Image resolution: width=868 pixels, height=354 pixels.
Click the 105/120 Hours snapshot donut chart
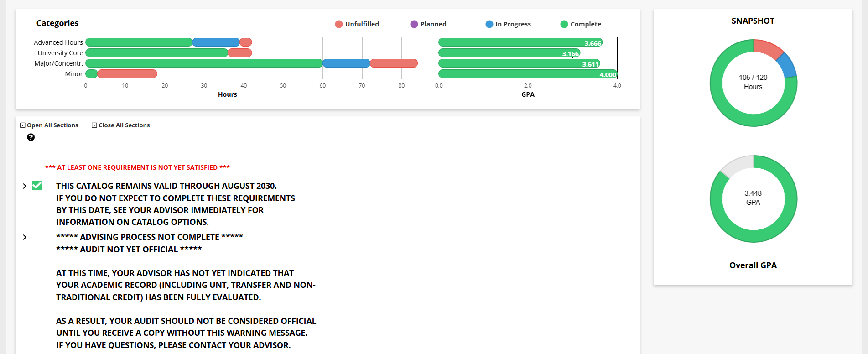pyautogui.click(x=753, y=82)
